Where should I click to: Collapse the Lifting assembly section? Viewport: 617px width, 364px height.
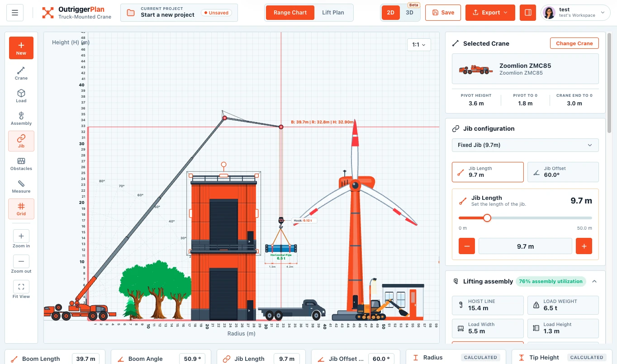(594, 281)
